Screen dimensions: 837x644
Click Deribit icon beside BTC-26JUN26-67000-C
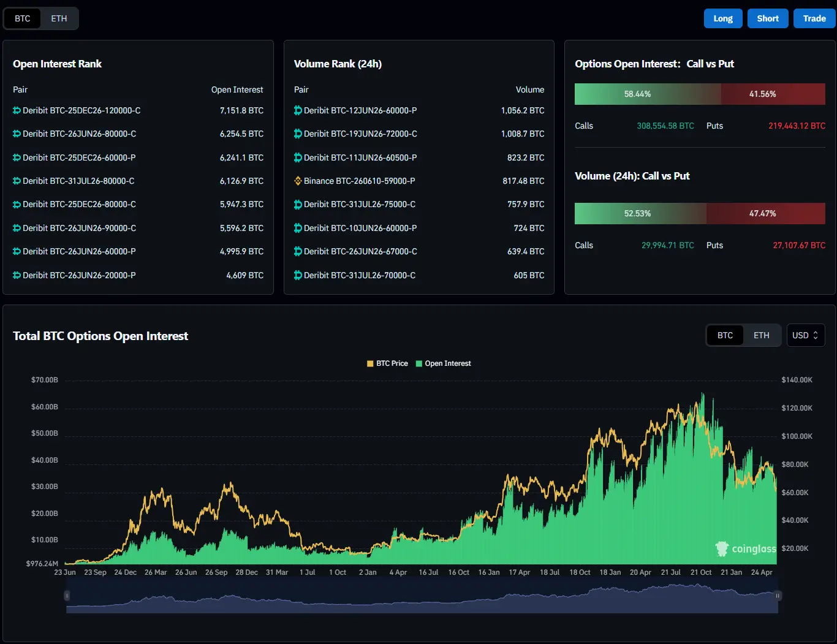click(298, 252)
